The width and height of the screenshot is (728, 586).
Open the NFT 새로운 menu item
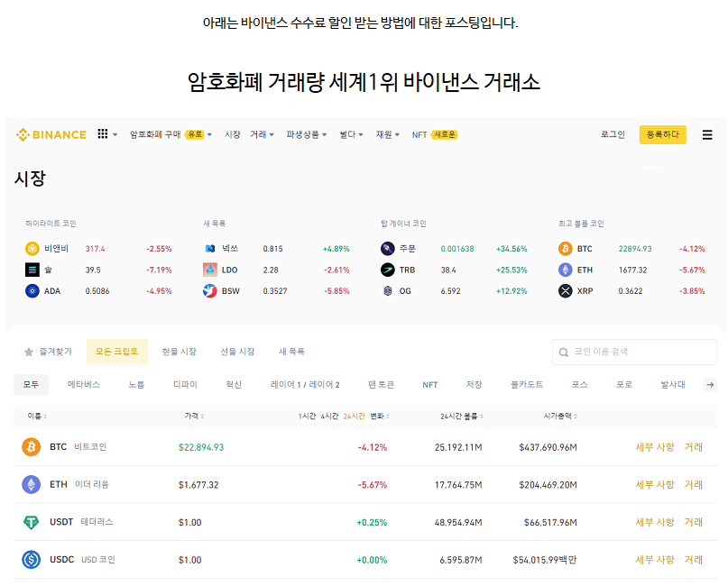tap(435, 134)
